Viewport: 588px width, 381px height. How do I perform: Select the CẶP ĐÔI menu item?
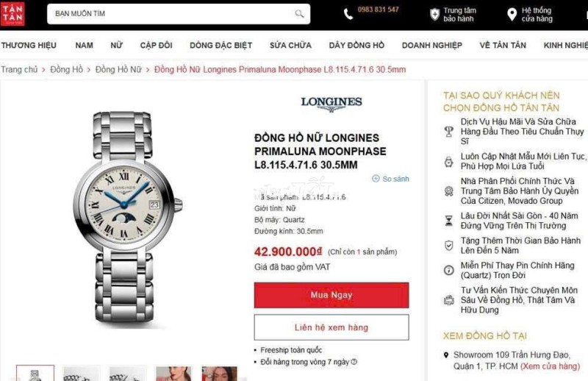156,46
